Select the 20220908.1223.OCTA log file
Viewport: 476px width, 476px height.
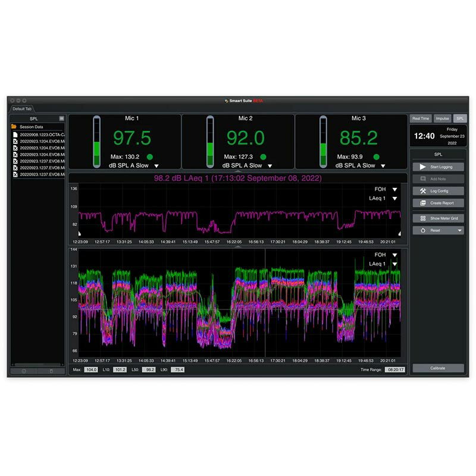click(x=39, y=134)
